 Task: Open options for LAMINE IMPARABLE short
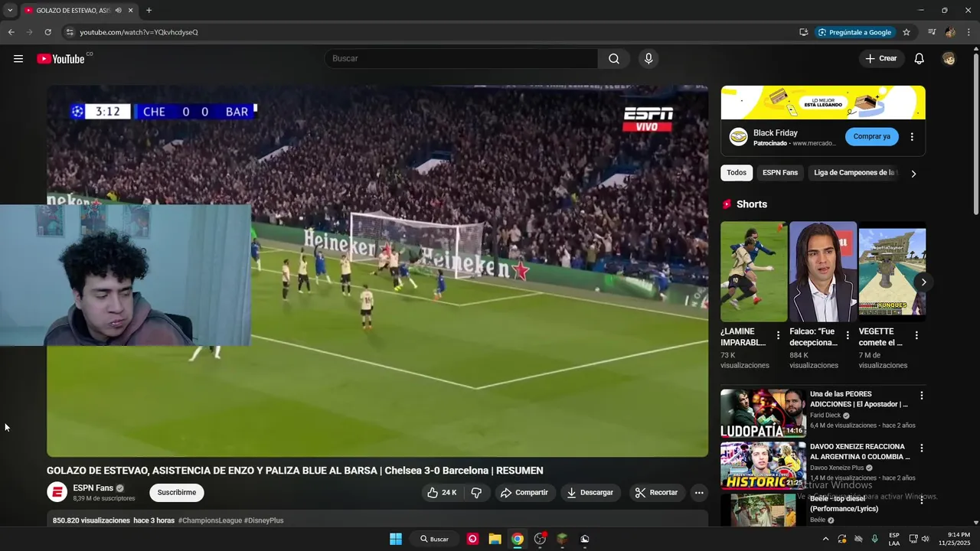(x=778, y=335)
